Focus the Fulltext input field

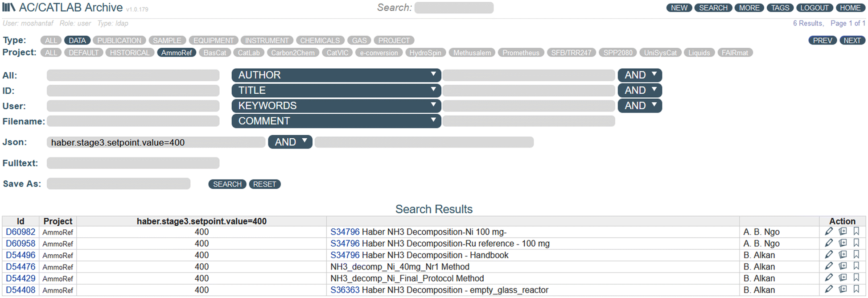pyautogui.click(x=133, y=163)
